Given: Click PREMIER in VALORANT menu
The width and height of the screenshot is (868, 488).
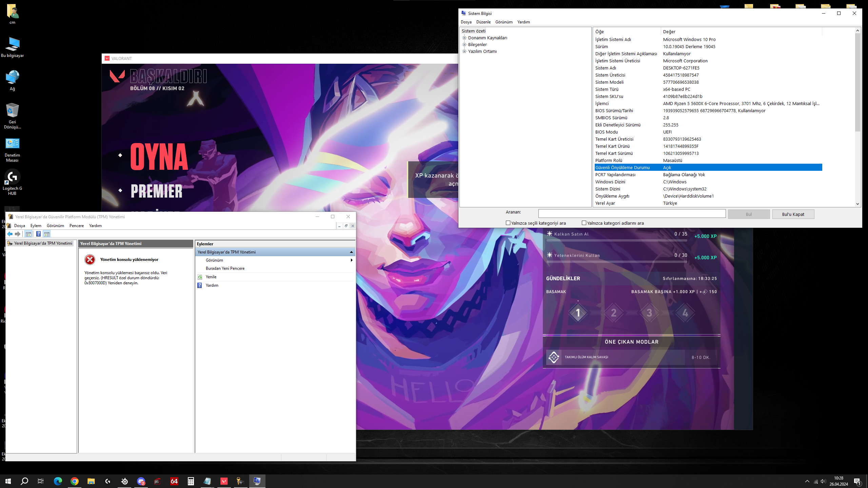Looking at the screenshot, I should [156, 191].
